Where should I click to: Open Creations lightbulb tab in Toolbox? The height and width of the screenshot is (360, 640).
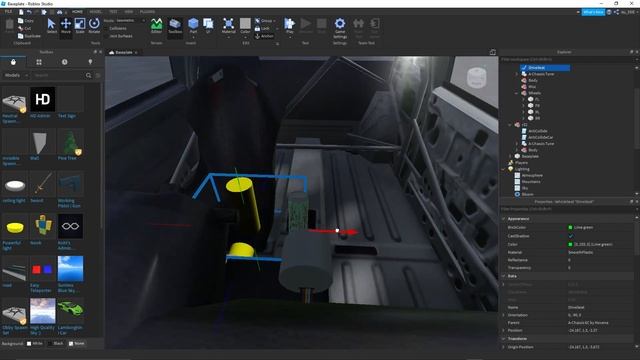[90, 62]
